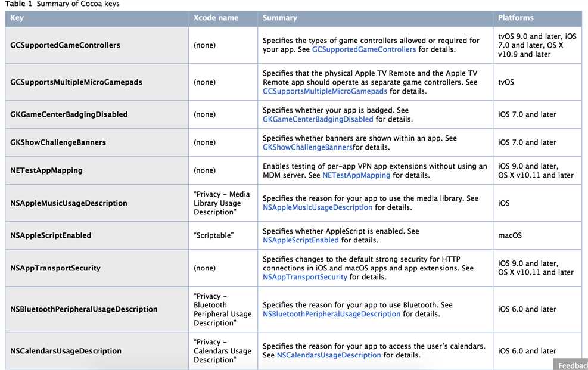Click the Feedback button
Viewport: 588px width, 370px height.
coord(571,365)
